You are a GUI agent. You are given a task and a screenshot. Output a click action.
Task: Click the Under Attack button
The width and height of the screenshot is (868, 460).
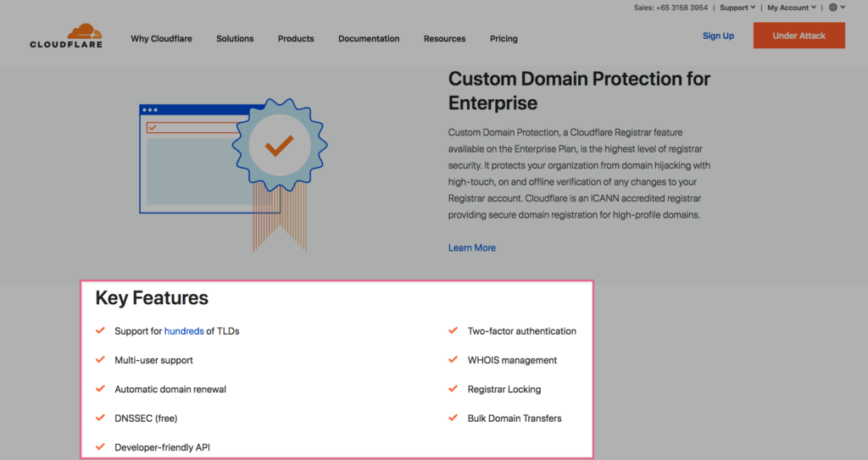[x=798, y=36]
